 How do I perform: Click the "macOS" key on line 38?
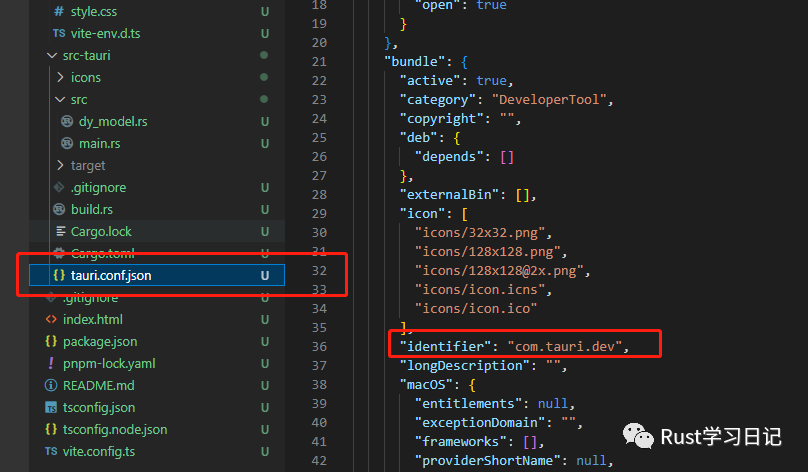coord(426,384)
